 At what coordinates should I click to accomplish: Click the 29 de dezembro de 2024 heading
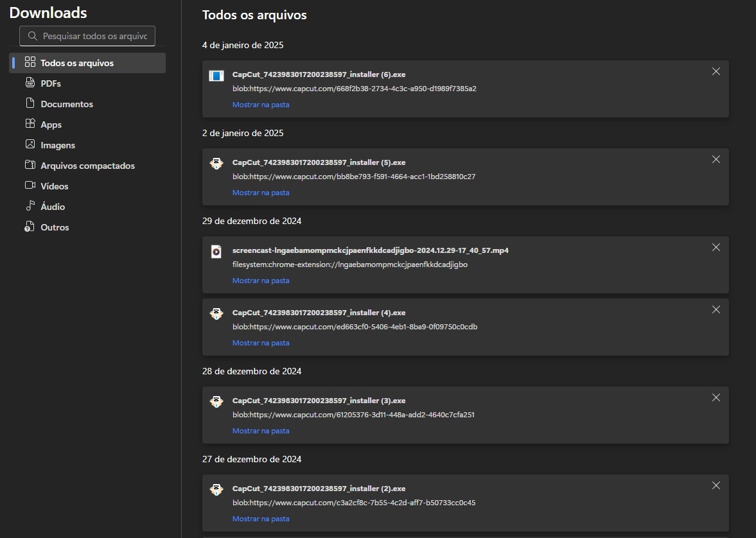click(x=252, y=221)
